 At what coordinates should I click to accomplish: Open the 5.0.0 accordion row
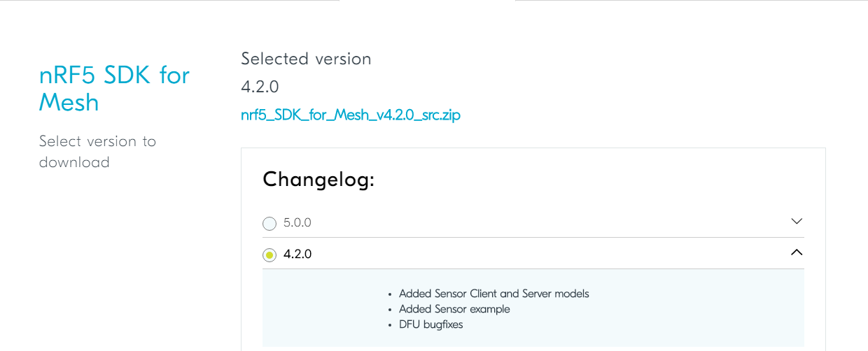533,222
